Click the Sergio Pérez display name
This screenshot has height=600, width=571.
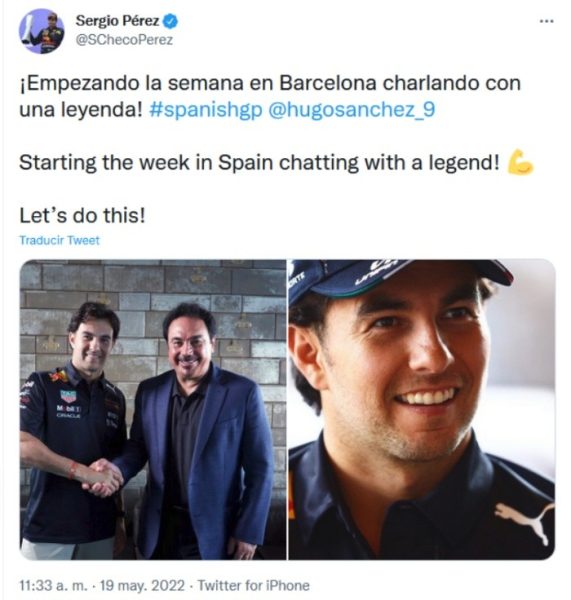tap(117, 21)
